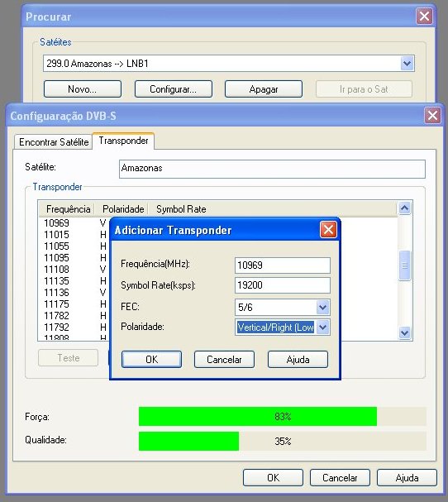Click the Apagar button
The height and width of the screenshot is (502, 448).
click(x=264, y=89)
